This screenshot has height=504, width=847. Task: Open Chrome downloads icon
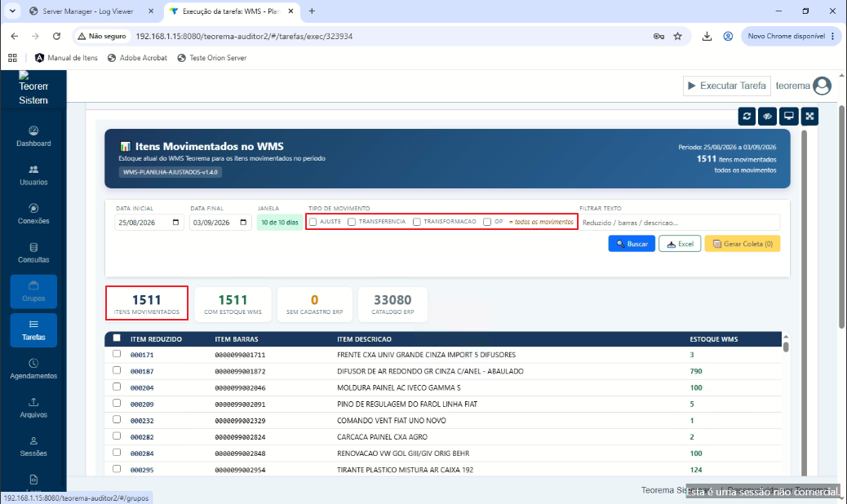(x=707, y=36)
